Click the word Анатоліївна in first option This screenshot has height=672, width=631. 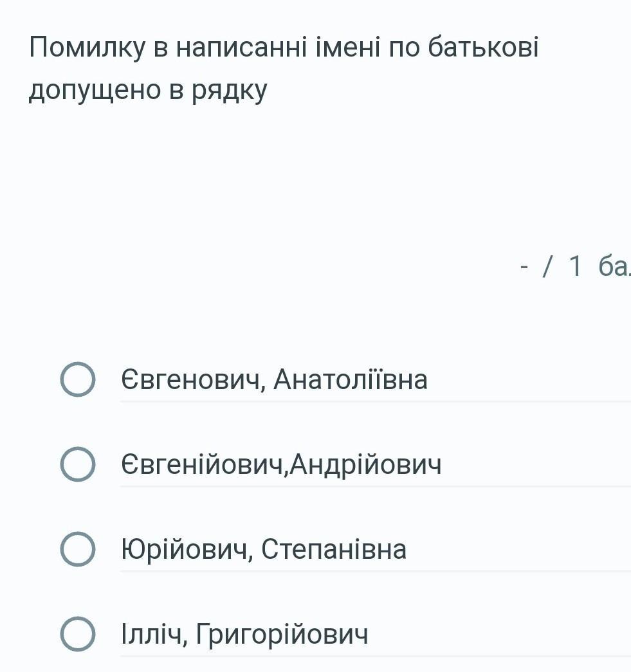351,379
